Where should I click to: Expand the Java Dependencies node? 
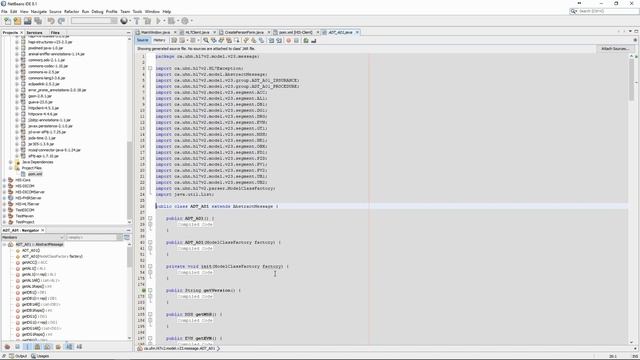click(11, 162)
